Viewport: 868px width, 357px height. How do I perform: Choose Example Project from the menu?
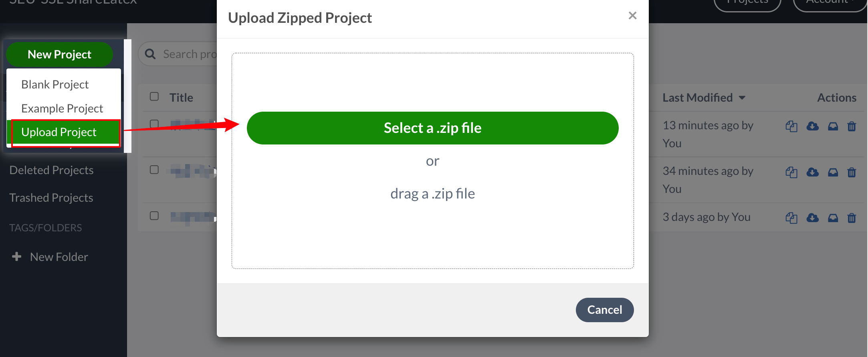click(62, 108)
